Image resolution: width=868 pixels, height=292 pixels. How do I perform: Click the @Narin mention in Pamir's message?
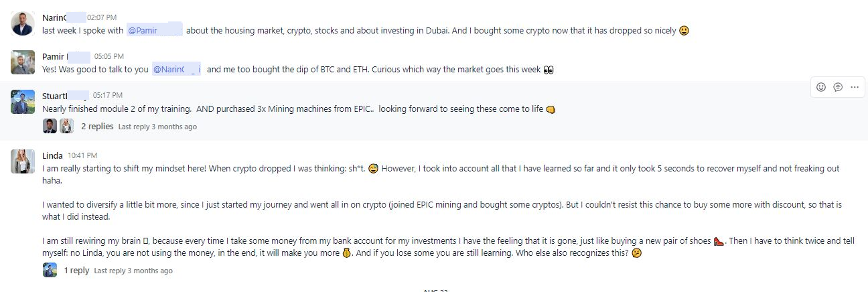tap(177, 69)
